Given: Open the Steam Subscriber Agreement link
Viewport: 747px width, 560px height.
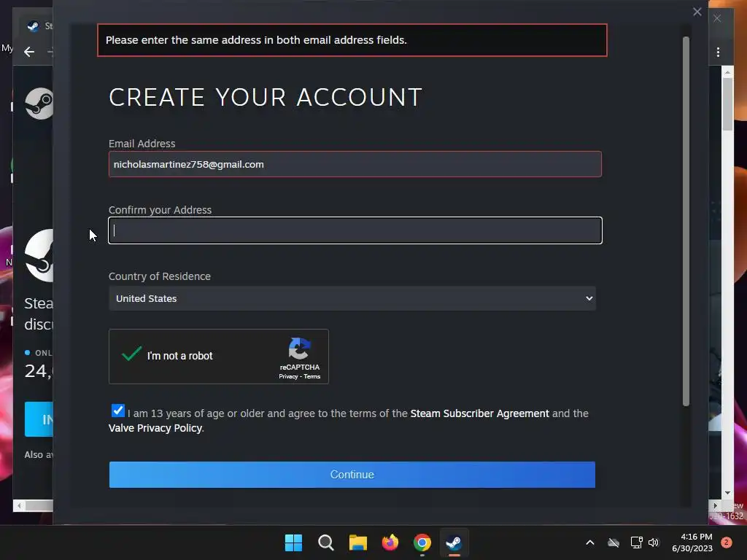Looking at the screenshot, I should [479, 413].
